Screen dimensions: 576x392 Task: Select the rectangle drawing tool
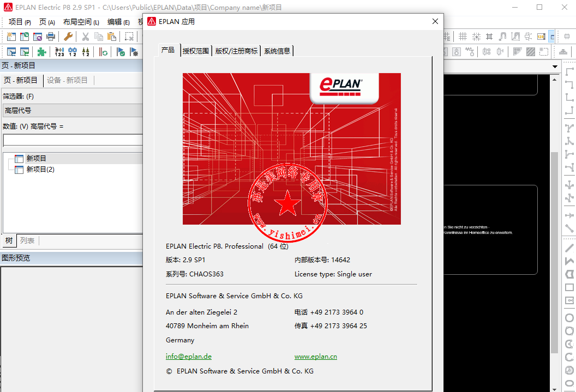pyautogui.click(x=569, y=287)
